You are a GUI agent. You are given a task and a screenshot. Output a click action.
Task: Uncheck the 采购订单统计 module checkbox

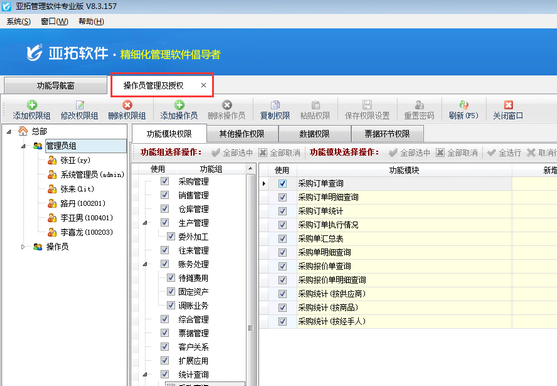[282, 211]
